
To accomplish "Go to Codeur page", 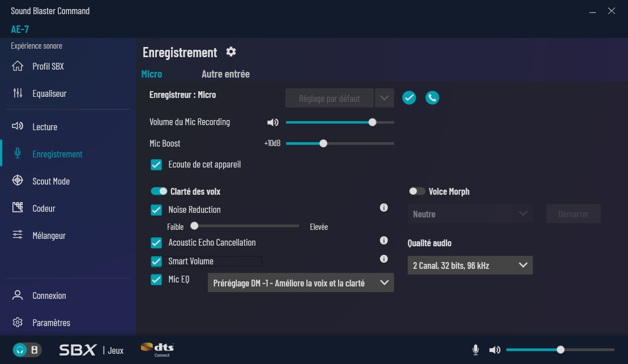I will click(x=44, y=208).
